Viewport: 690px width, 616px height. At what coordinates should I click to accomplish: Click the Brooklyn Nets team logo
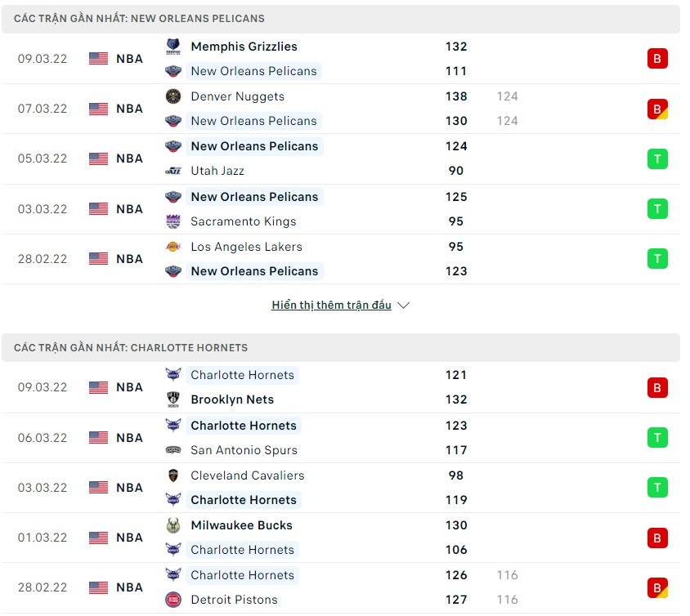172,400
